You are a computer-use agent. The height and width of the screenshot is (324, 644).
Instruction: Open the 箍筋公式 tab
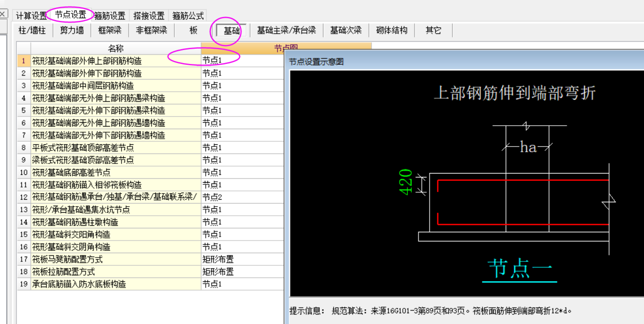pos(188,16)
